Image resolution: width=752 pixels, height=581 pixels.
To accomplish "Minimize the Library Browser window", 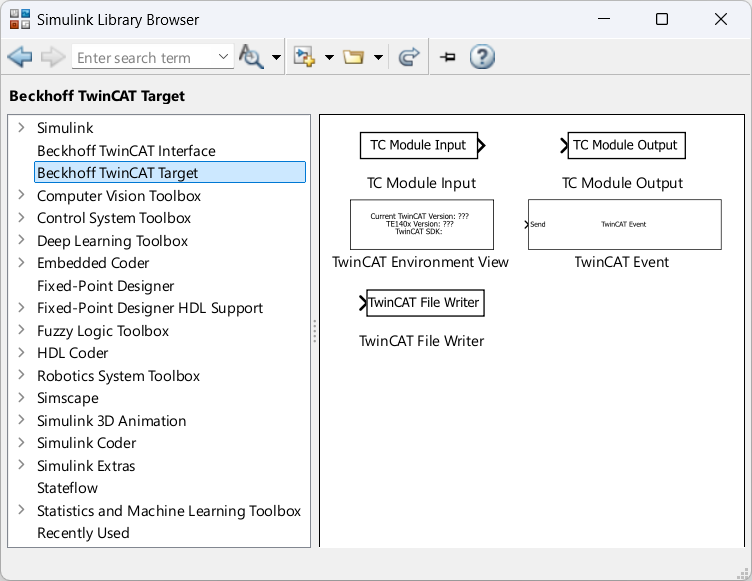I will 604,19.
